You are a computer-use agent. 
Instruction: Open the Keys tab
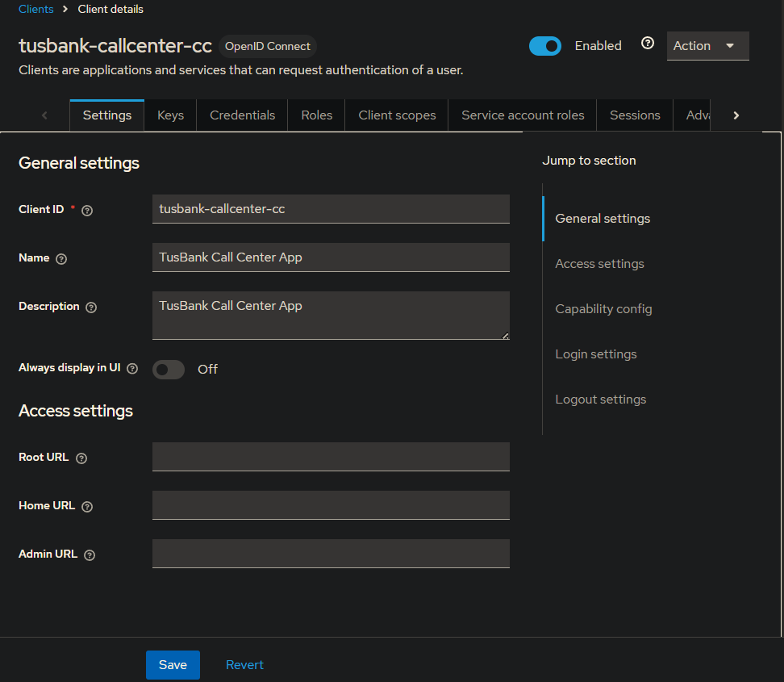coord(170,115)
